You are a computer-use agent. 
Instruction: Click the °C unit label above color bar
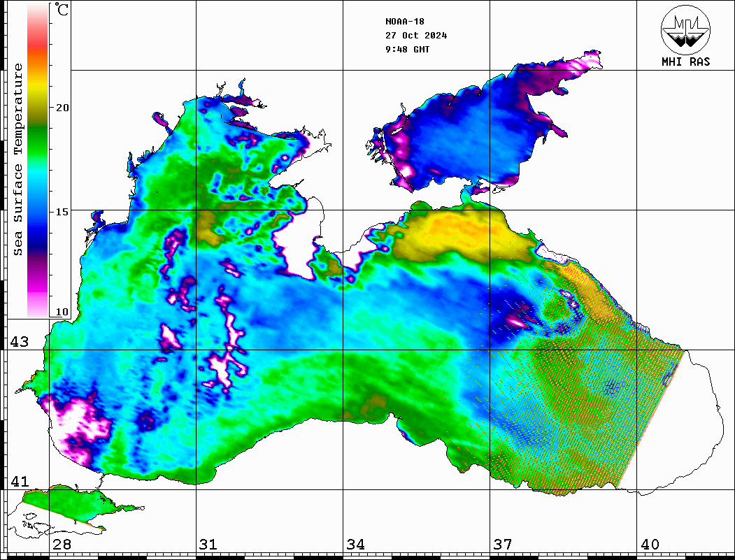(x=63, y=10)
